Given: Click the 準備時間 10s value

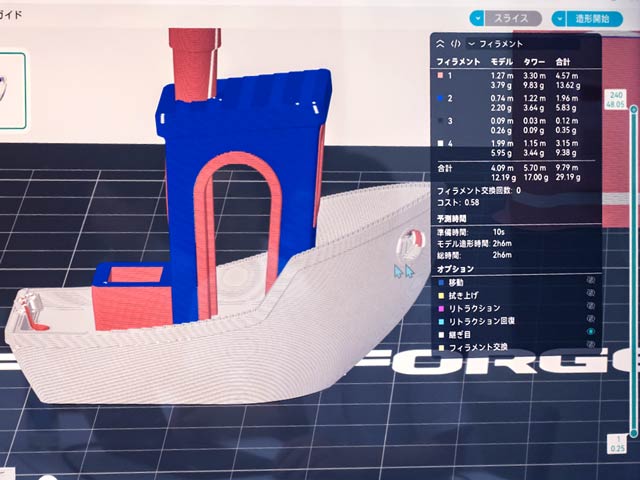Looking at the screenshot, I should (499, 232).
